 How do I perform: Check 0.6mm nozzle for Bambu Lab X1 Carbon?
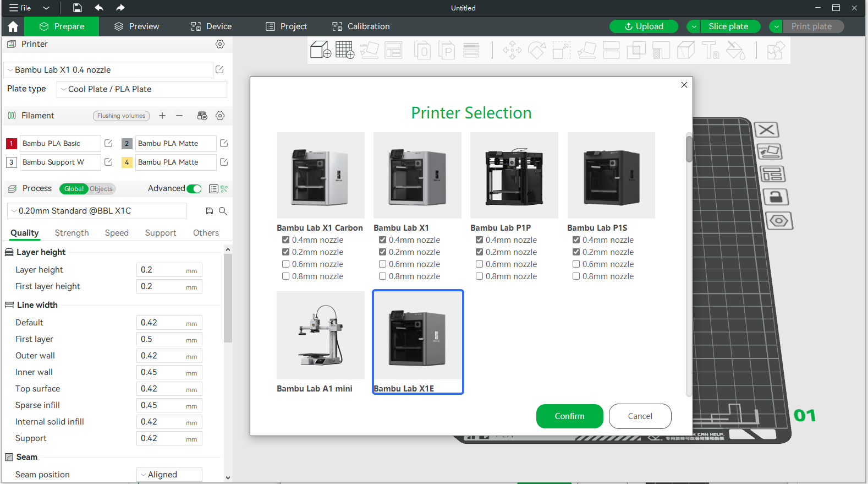pos(285,264)
